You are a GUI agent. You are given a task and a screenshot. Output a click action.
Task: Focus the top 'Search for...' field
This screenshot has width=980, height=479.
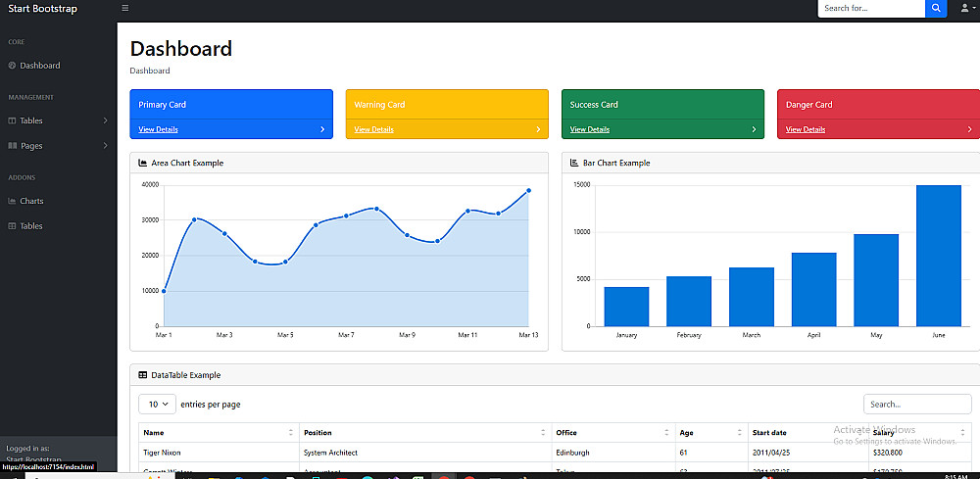coord(871,8)
